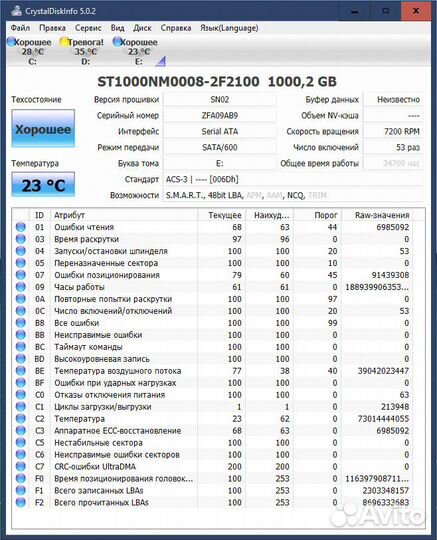Image resolution: width=437 pixels, height=540 pixels.
Task: Click the 53 раз power-on count value
Action: coord(393,147)
